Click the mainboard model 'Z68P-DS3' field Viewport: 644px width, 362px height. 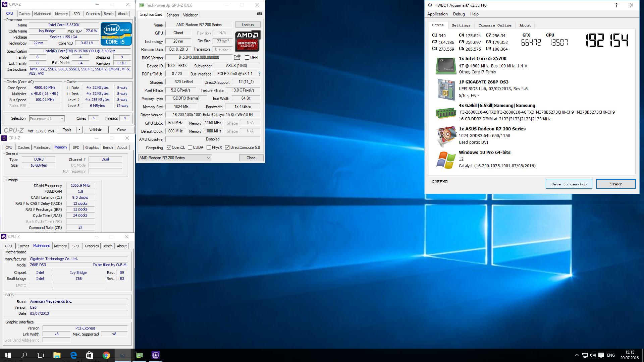[60, 265]
